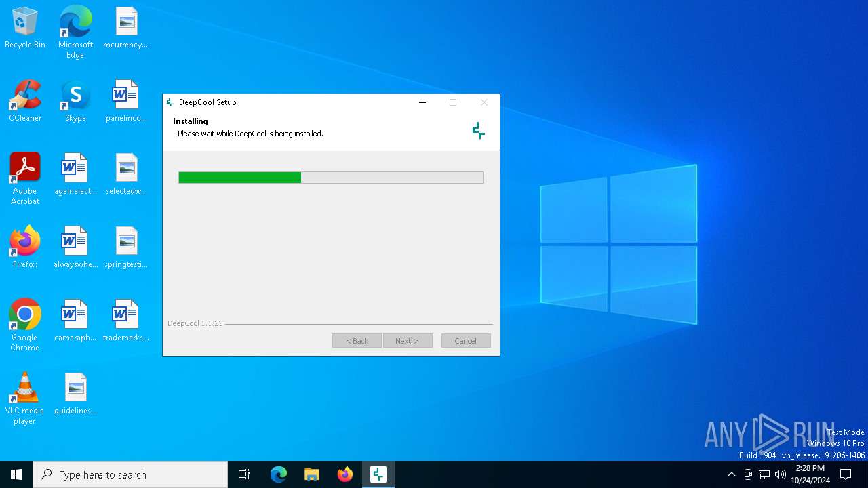Click the DeepCool logo in installer header

pos(479,131)
